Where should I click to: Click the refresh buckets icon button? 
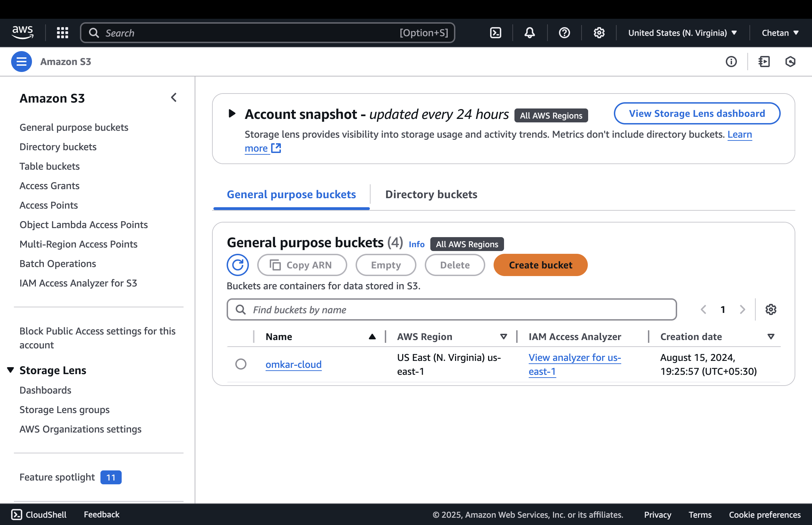(238, 265)
